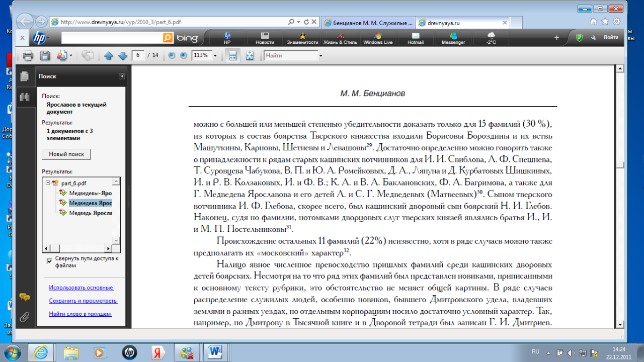Go to next page with down arrow
Screen dimensions: 644x362
click(122, 56)
